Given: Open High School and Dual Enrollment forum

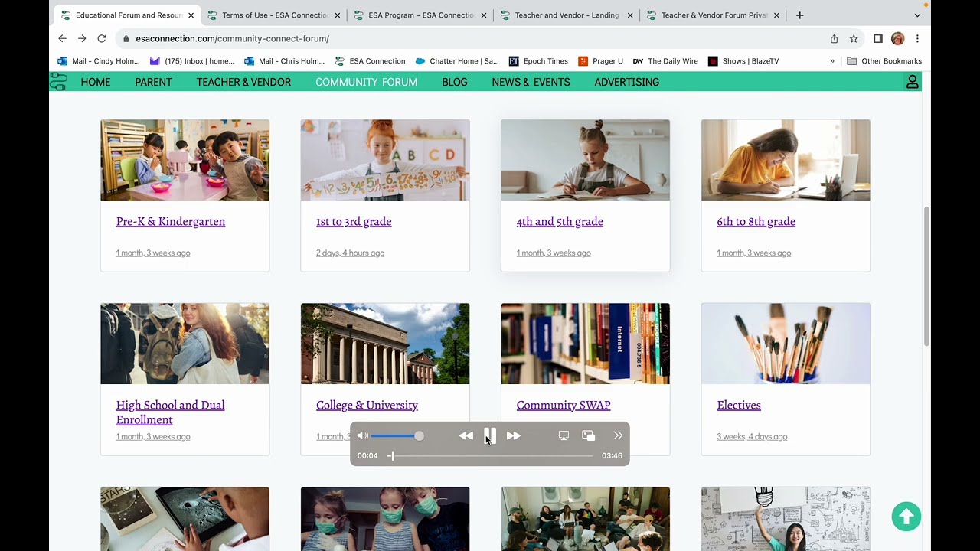Looking at the screenshot, I should [x=171, y=412].
